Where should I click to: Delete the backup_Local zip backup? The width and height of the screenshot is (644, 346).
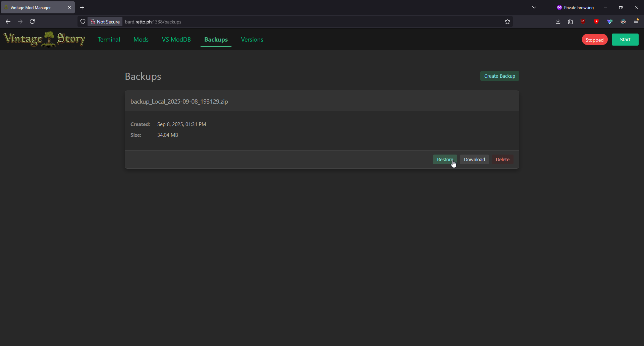point(502,160)
